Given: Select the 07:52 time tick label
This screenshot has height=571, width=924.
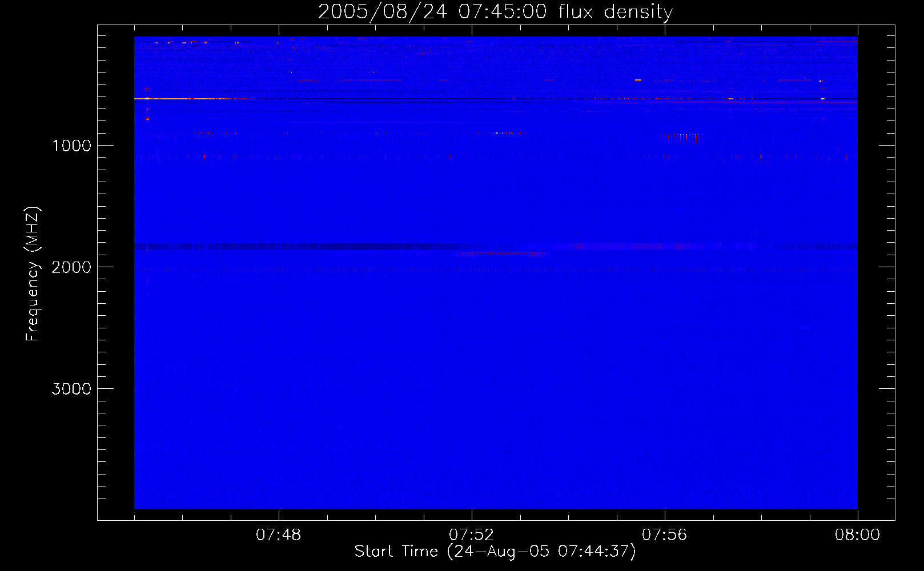Looking at the screenshot, I should (x=471, y=535).
